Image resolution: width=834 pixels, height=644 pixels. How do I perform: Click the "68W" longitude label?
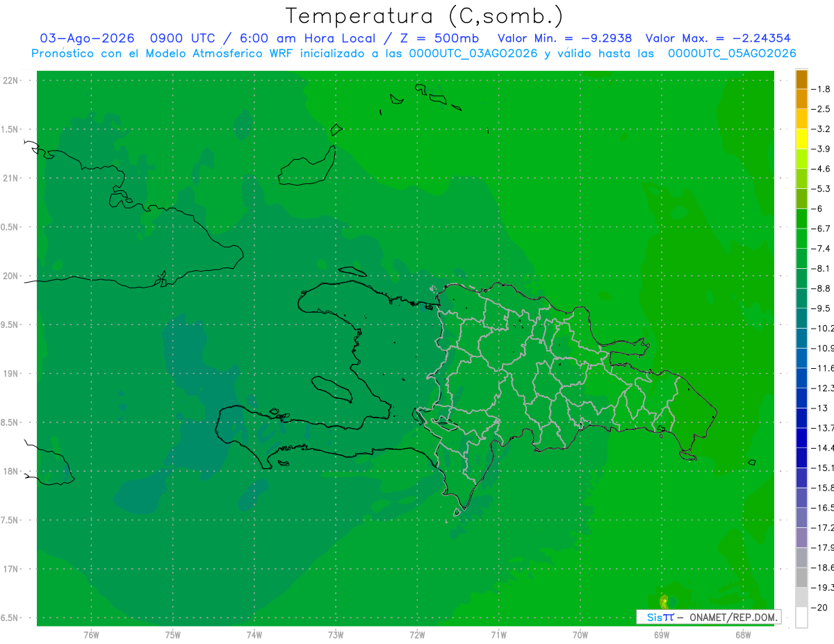click(x=743, y=635)
